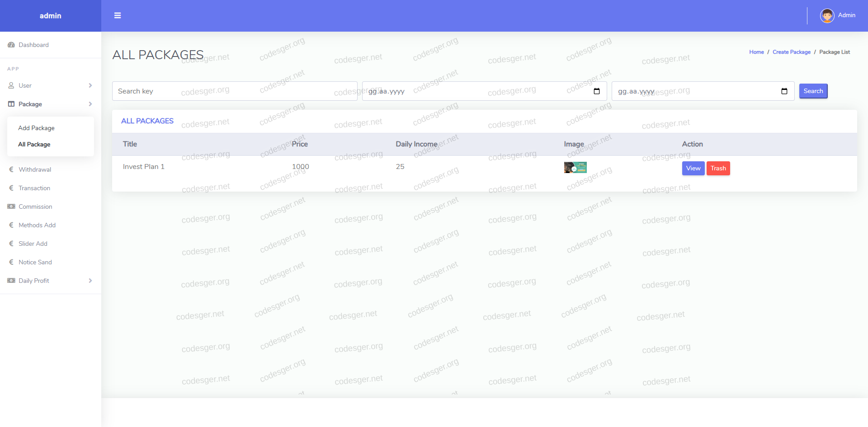Open calendar picker in first date field
Image resolution: width=868 pixels, height=427 pixels.
[596, 91]
